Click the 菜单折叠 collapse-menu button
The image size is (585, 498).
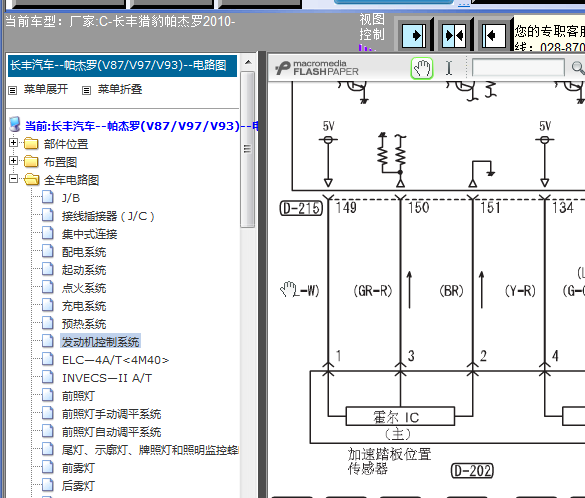(120, 89)
